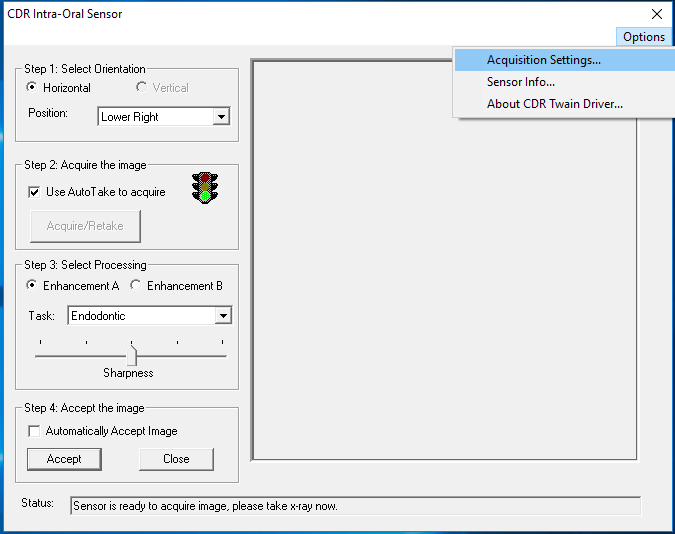Enable Automatically Accept Image checkbox
This screenshot has height=534, width=675.
coord(35,431)
